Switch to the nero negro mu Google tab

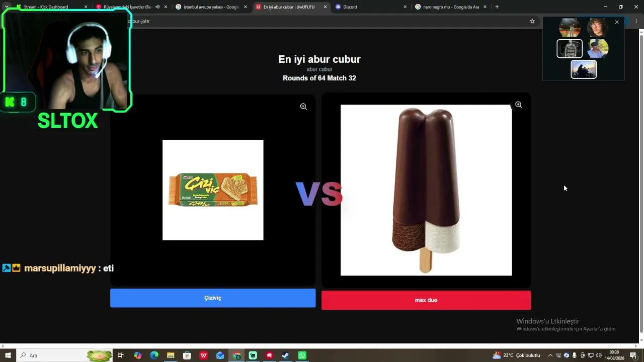(451, 7)
